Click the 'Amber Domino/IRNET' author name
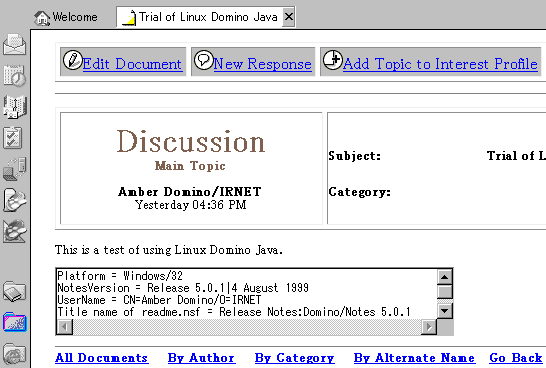The image size is (546, 368). point(190,192)
